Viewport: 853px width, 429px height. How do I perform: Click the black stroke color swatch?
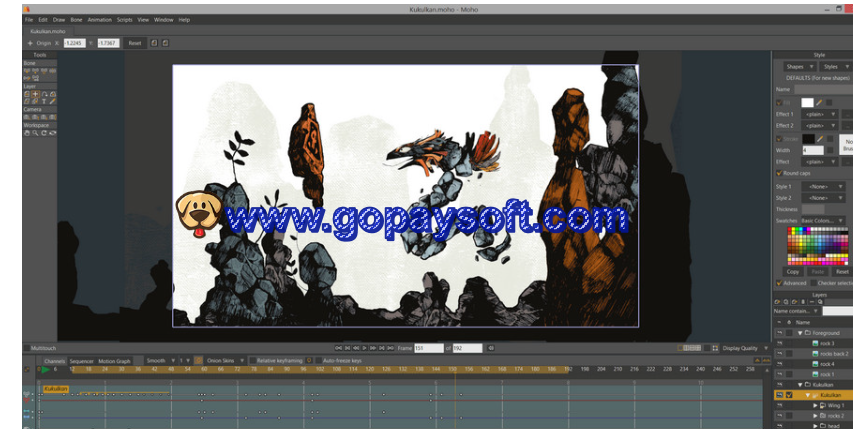[808, 139]
